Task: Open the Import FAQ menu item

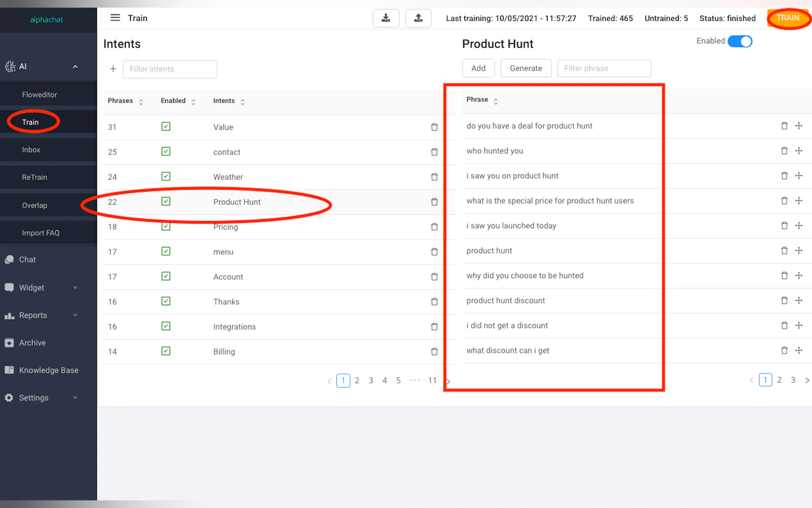Action: tap(40, 233)
